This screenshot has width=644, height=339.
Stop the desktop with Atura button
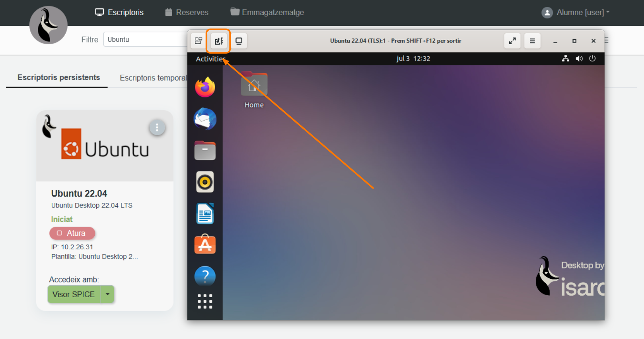pyautogui.click(x=72, y=233)
